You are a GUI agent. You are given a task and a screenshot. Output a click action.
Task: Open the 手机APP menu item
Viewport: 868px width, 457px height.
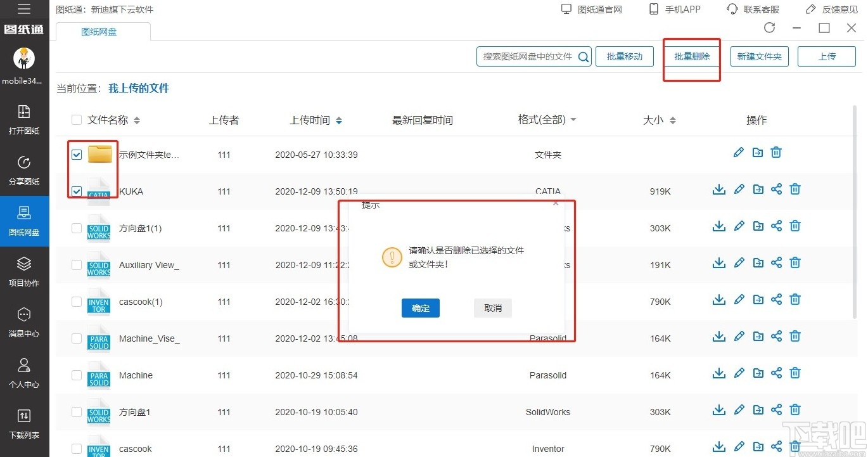[x=674, y=9]
